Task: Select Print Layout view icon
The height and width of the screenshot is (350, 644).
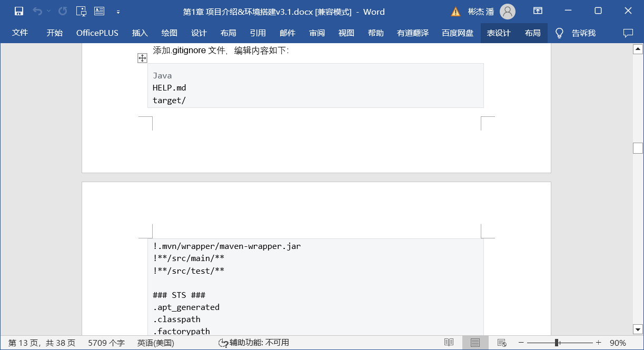Action: pyautogui.click(x=475, y=343)
